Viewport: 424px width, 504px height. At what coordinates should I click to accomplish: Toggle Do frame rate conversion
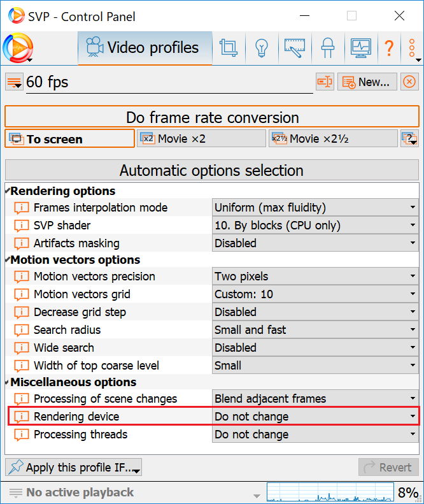pos(212,117)
